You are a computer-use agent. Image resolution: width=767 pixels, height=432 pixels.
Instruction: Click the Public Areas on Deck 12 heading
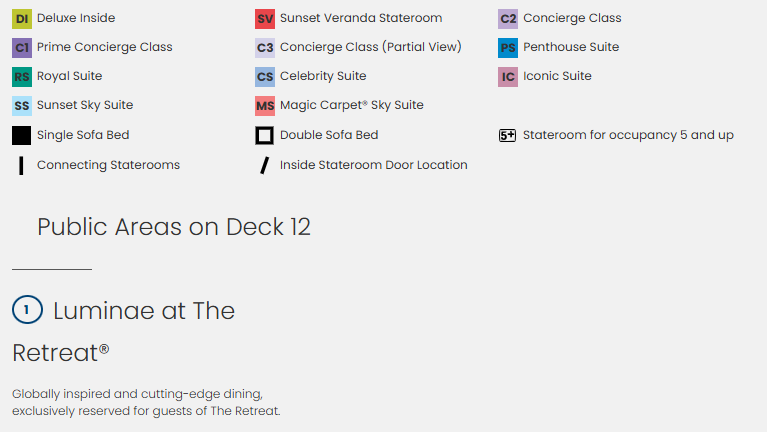coord(174,227)
